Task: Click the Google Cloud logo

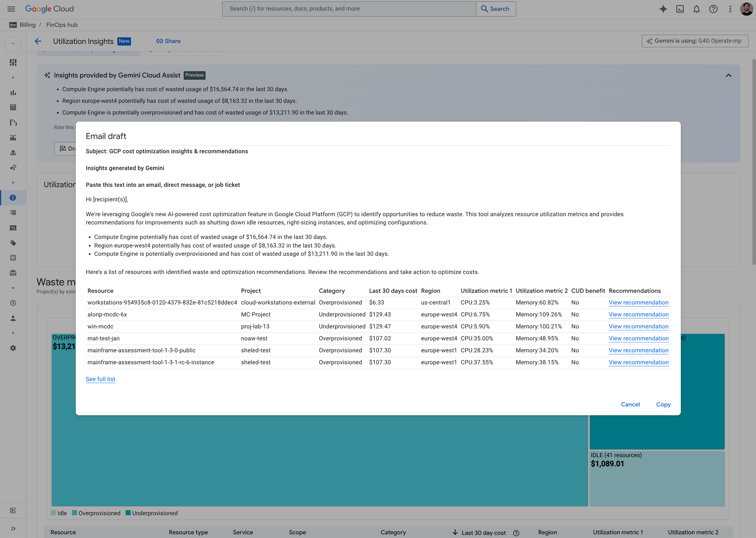Action: 49,9
